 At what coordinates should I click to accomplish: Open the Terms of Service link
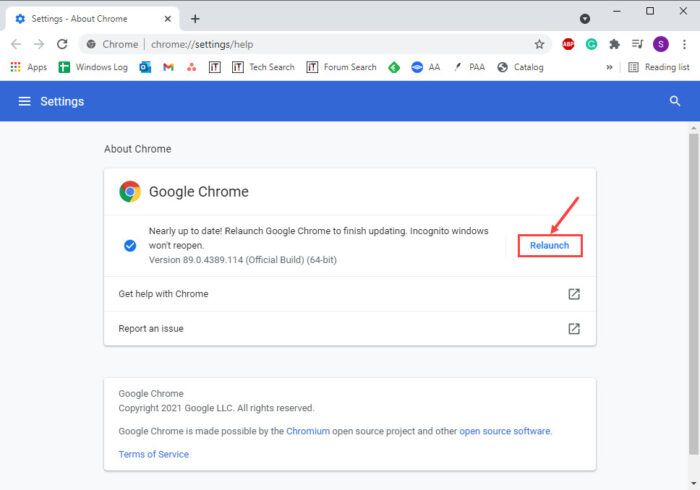tap(154, 454)
